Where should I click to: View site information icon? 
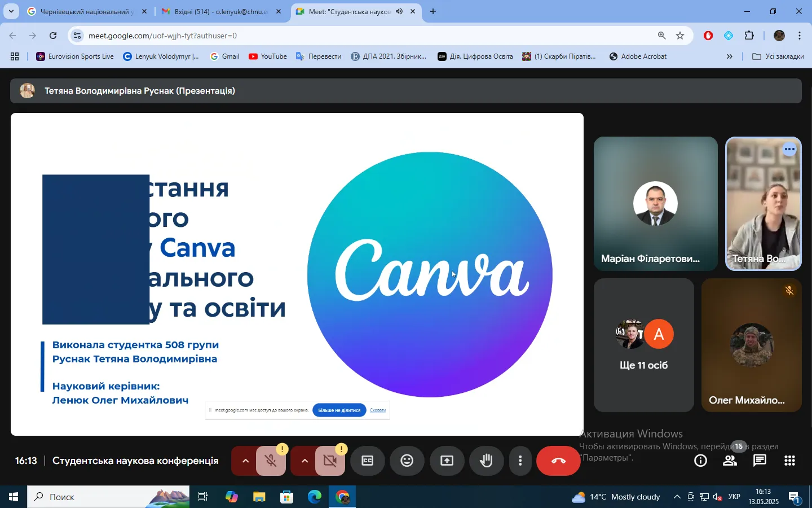click(x=77, y=36)
